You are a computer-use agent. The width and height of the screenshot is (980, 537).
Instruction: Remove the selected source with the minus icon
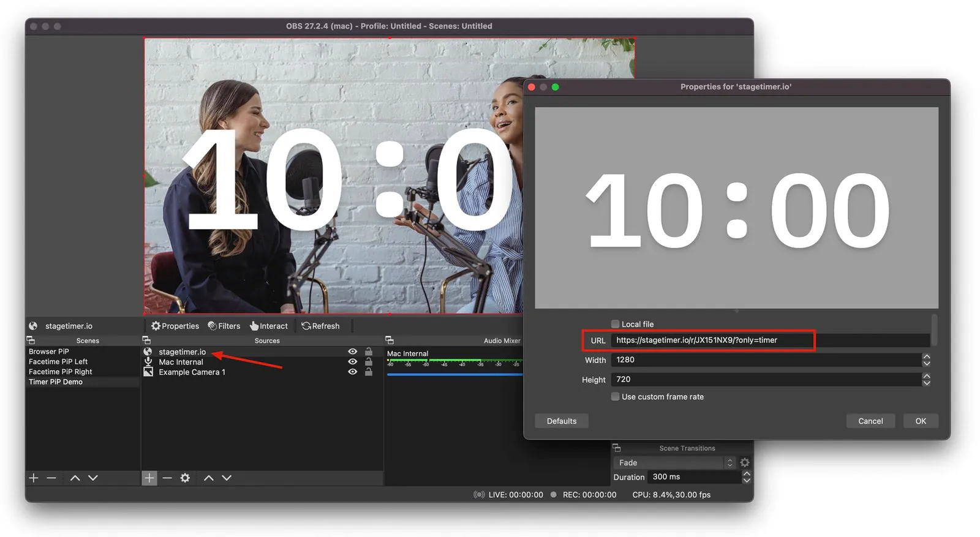point(167,478)
